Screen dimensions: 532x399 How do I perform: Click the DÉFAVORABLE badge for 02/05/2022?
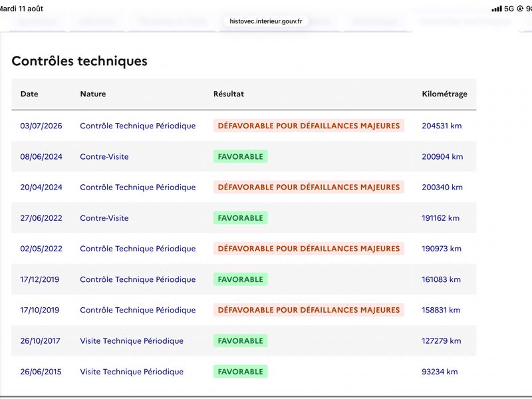(x=309, y=248)
